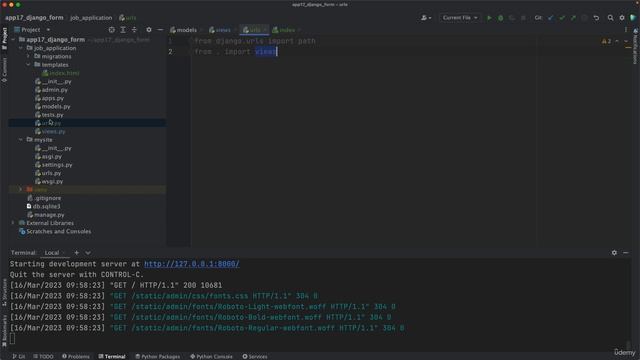Select the urls editor tab

[254, 30]
